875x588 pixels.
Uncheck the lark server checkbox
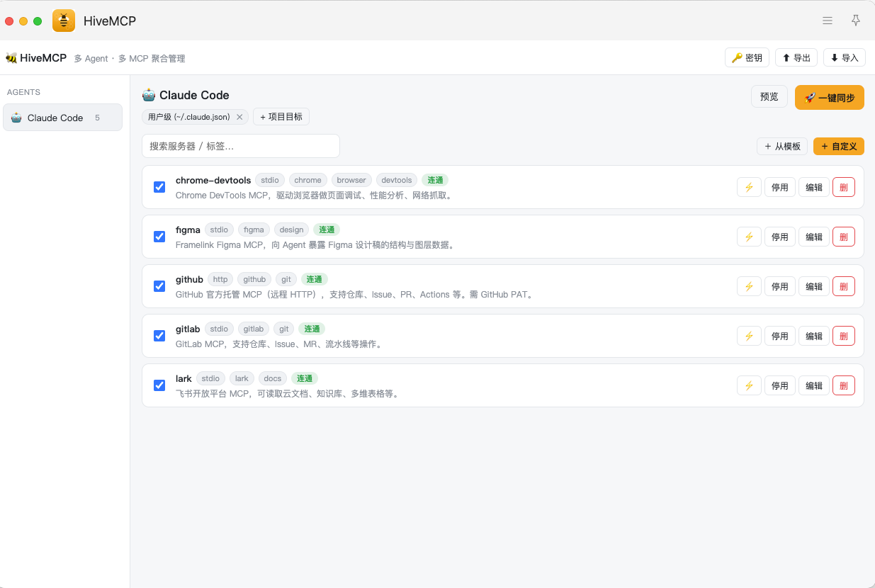click(x=159, y=385)
